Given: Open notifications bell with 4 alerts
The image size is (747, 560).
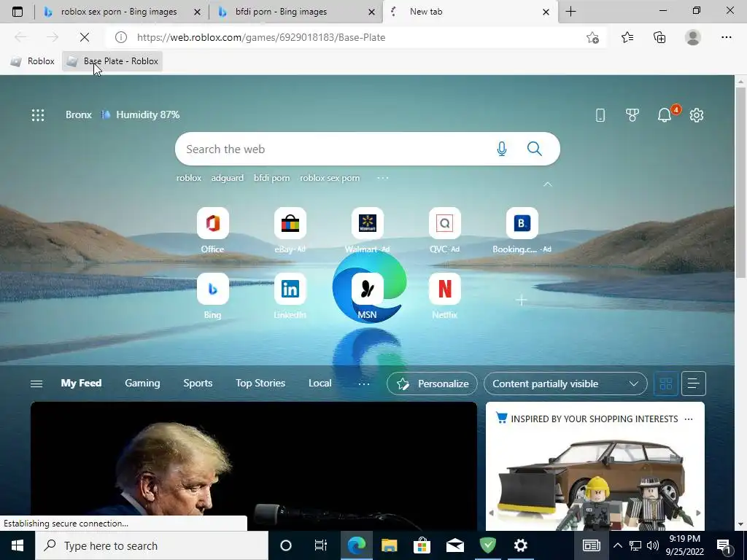Looking at the screenshot, I should coord(665,114).
